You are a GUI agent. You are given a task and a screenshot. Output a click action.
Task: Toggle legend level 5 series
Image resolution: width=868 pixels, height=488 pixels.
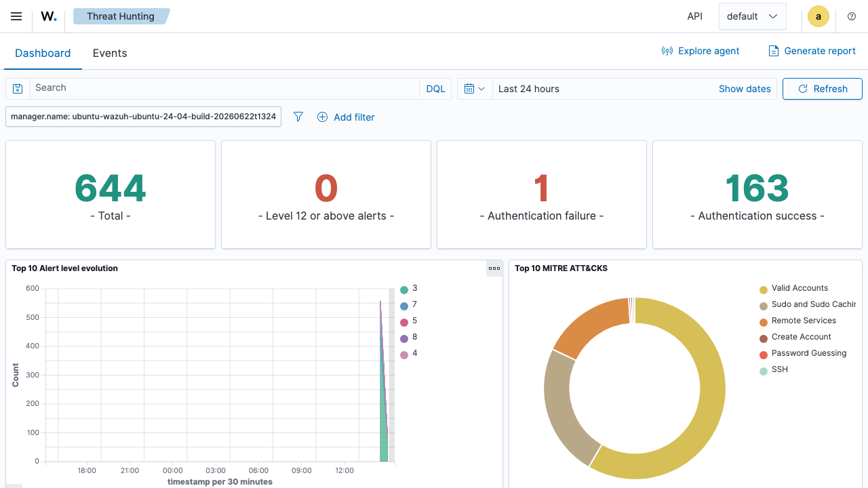tap(409, 321)
